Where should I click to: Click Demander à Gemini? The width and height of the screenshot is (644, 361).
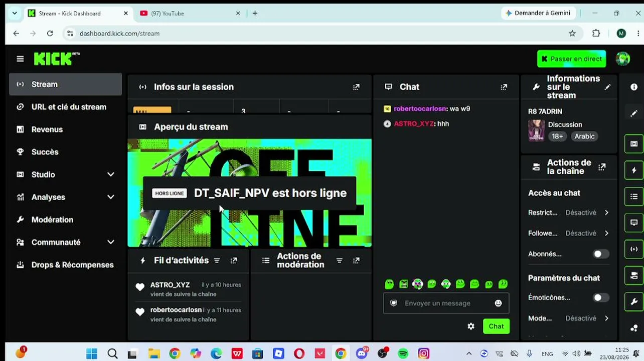pos(538,13)
